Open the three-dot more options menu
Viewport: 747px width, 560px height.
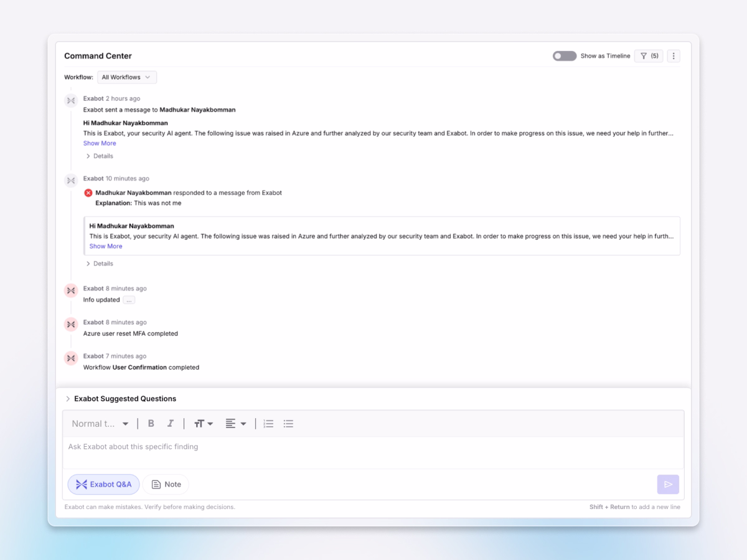pyautogui.click(x=674, y=56)
